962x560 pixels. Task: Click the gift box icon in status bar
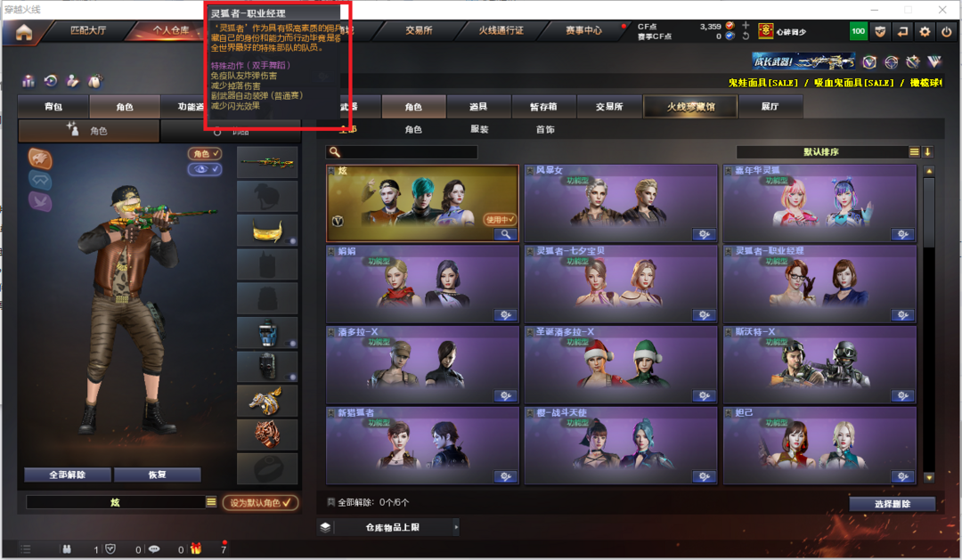[196, 549]
